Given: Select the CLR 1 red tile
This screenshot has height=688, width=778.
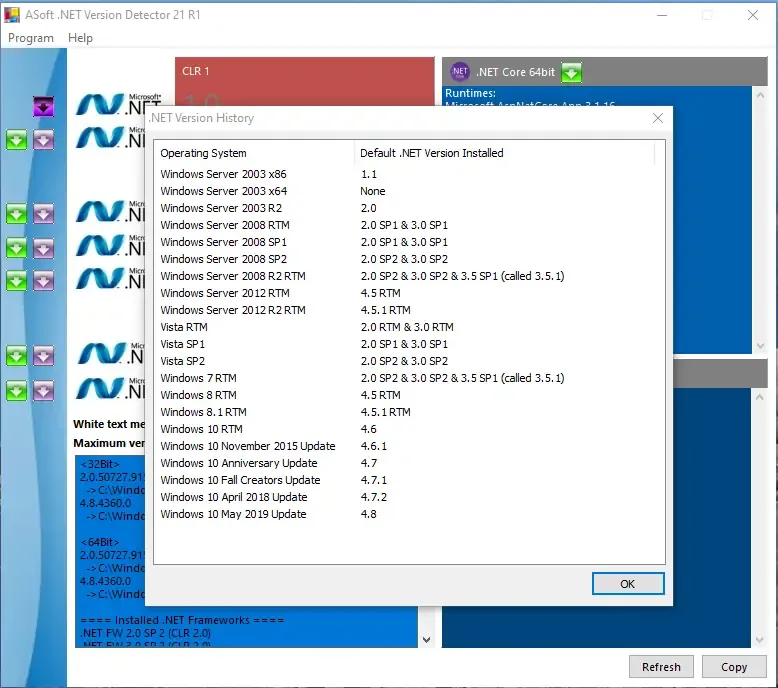Looking at the screenshot, I should pyautogui.click(x=305, y=81).
